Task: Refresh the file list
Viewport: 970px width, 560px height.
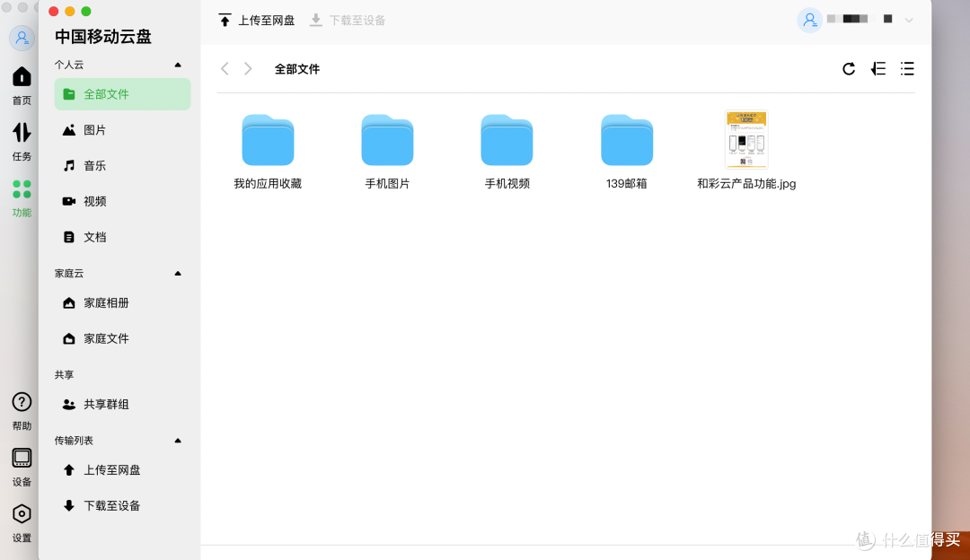Action: 849,68
